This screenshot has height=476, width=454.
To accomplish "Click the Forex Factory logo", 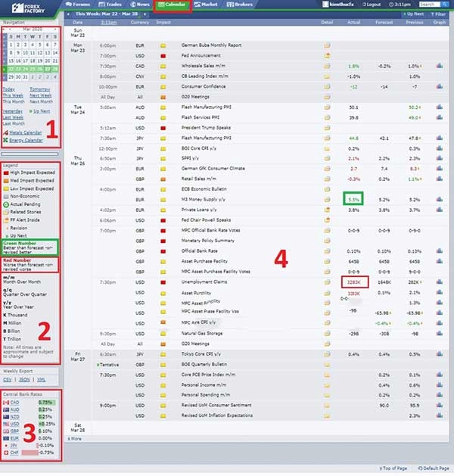I will click(28, 8).
